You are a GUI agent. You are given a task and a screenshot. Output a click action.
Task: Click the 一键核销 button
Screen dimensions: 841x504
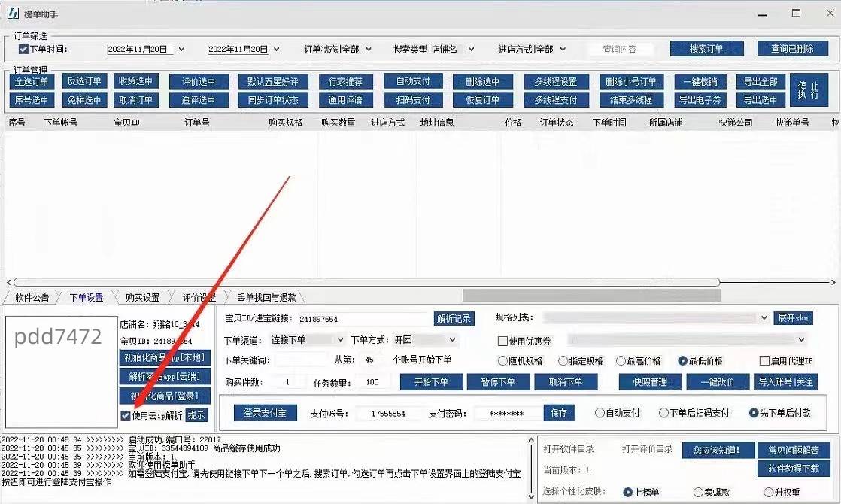700,81
